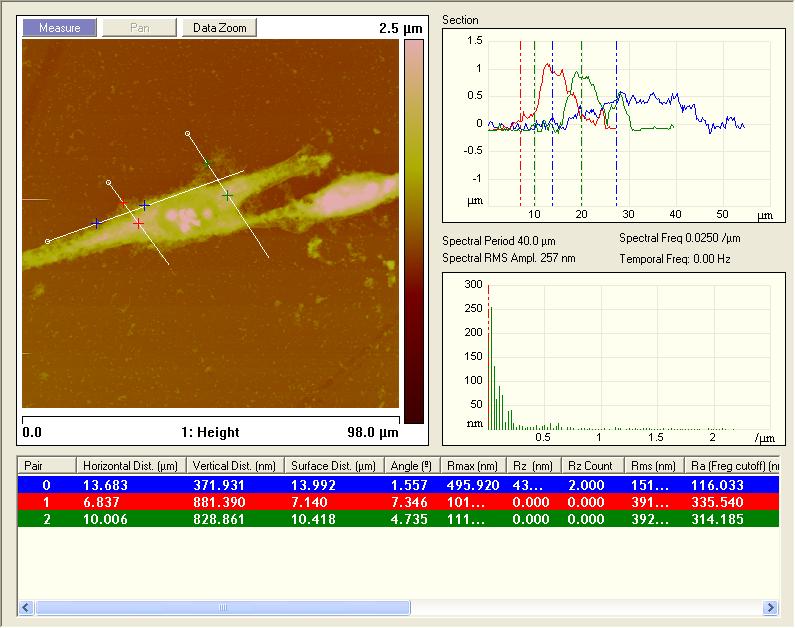The height and width of the screenshot is (628, 795).
Task: Click the Rmax column header
Action: coord(473,466)
